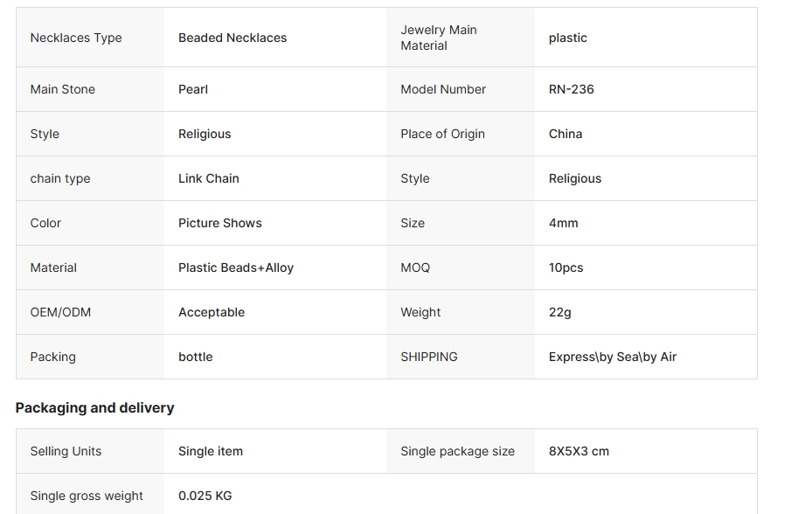Select the "Necklaces Type" label
812x514 pixels.
coord(76,38)
